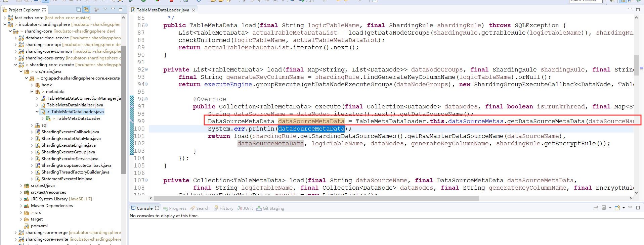The width and height of the screenshot is (644, 245).
Task: Switch to the Progress tab
Action: pos(175,208)
